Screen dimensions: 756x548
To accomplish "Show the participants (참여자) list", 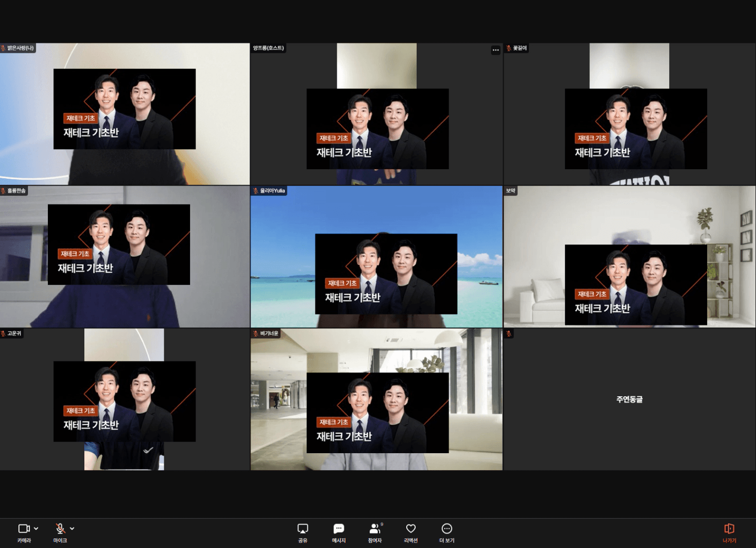I will [375, 529].
